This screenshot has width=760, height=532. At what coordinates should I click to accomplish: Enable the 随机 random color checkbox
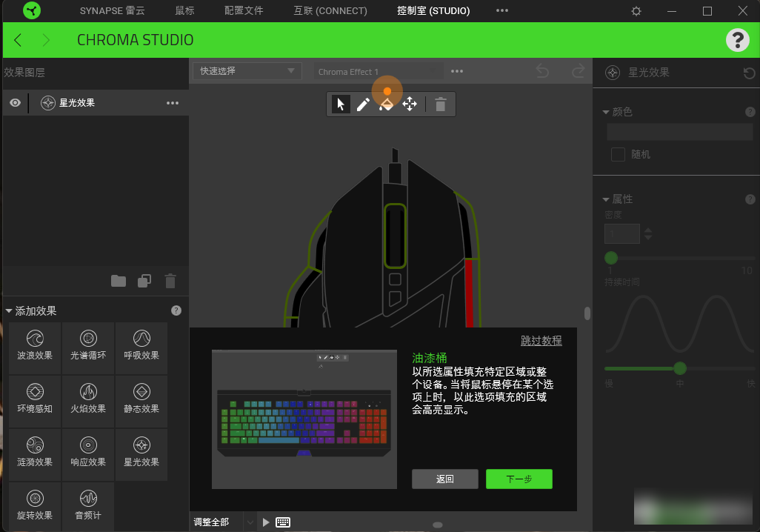[x=618, y=155]
